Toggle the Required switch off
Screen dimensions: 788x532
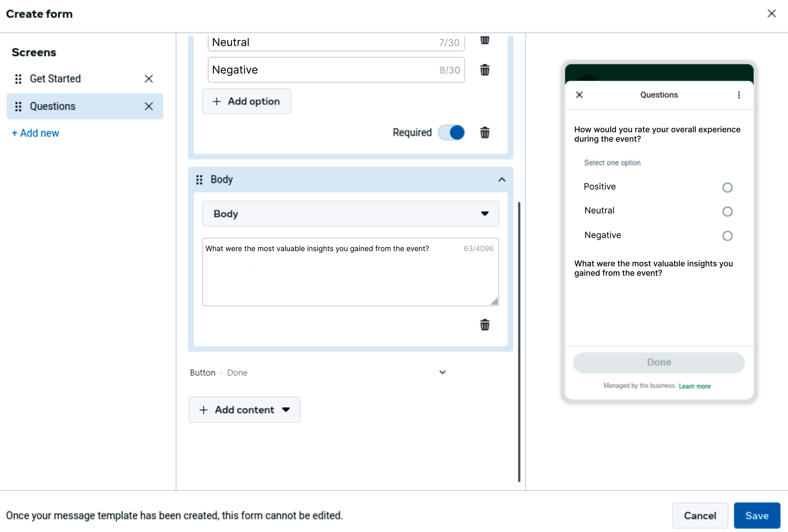click(x=452, y=133)
